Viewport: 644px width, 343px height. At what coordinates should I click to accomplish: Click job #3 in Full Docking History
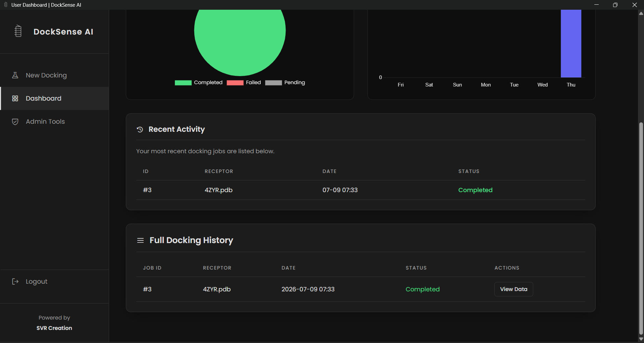point(147,289)
